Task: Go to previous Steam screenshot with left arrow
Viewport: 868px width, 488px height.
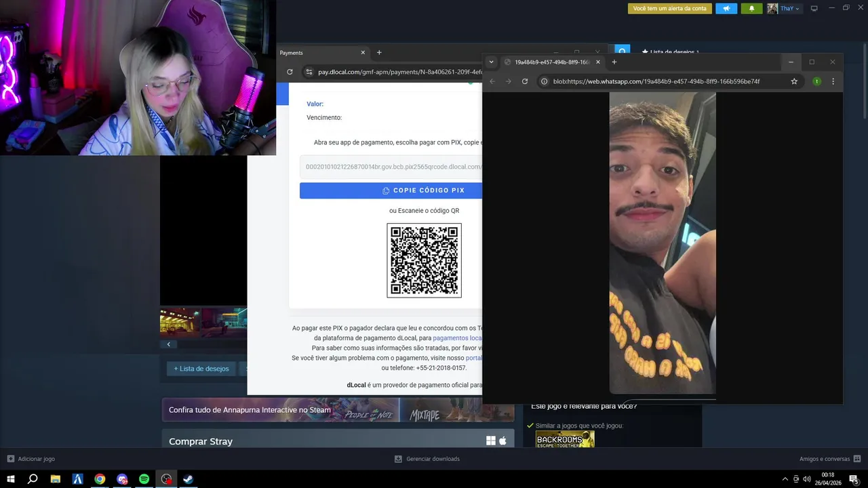Action: 169,344
